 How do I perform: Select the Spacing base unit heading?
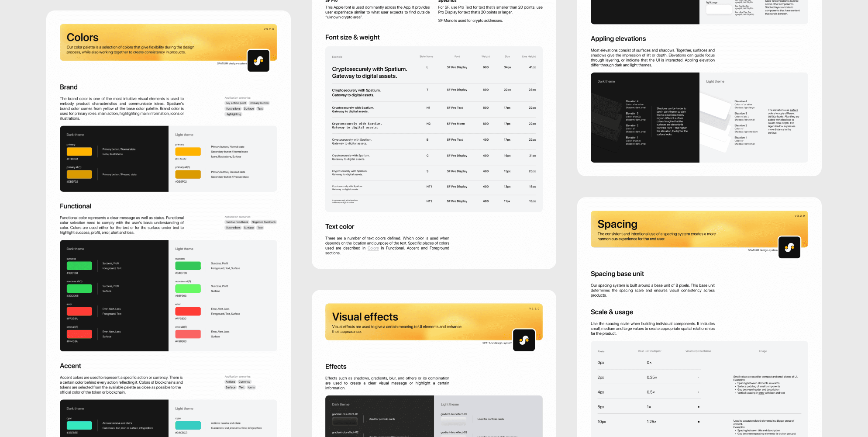[x=617, y=274]
